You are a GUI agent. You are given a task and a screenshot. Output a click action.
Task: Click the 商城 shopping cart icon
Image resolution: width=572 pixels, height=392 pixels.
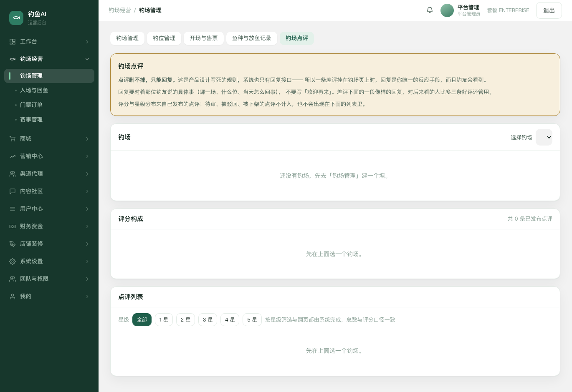13,139
